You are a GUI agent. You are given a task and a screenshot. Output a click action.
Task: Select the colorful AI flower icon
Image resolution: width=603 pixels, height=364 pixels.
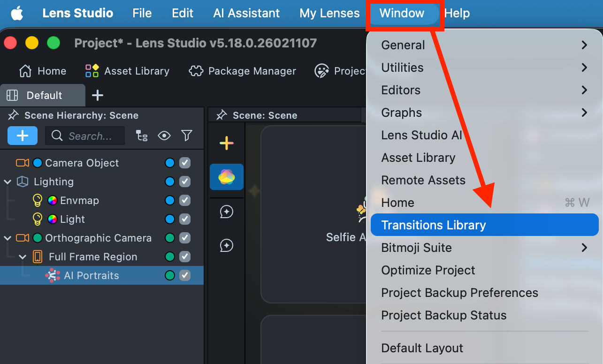227,177
